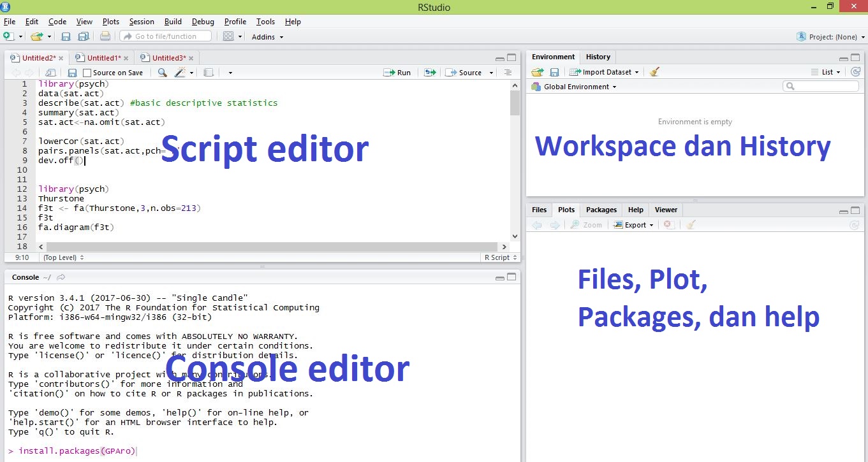Click the Environment pane search field
This screenshot has width=868, height=462.
coord(820,85)
